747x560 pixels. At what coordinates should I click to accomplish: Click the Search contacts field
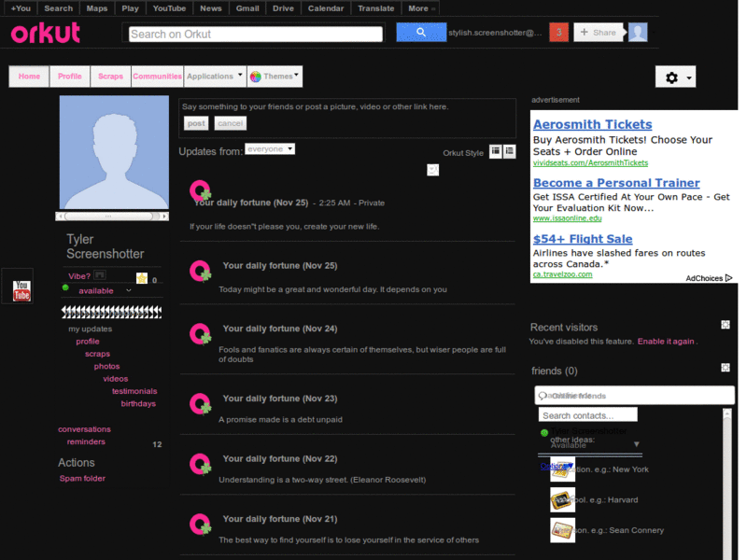588,415
